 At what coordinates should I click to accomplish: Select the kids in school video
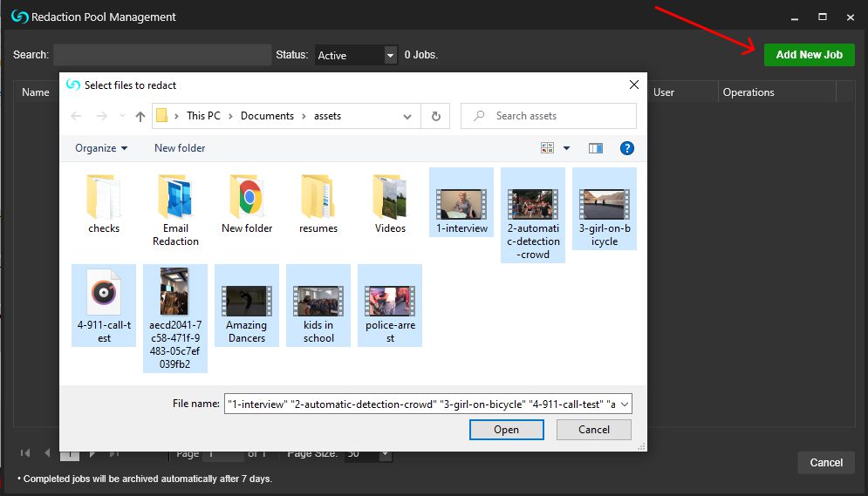(318, 305)
